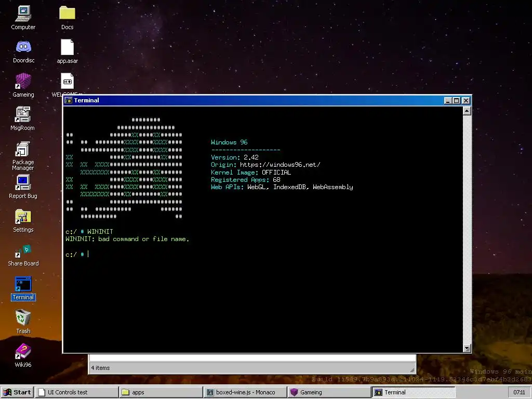The image size is (532, 399).
Task: Click the Terminal window title icon
Action: [x=69, y=100]
